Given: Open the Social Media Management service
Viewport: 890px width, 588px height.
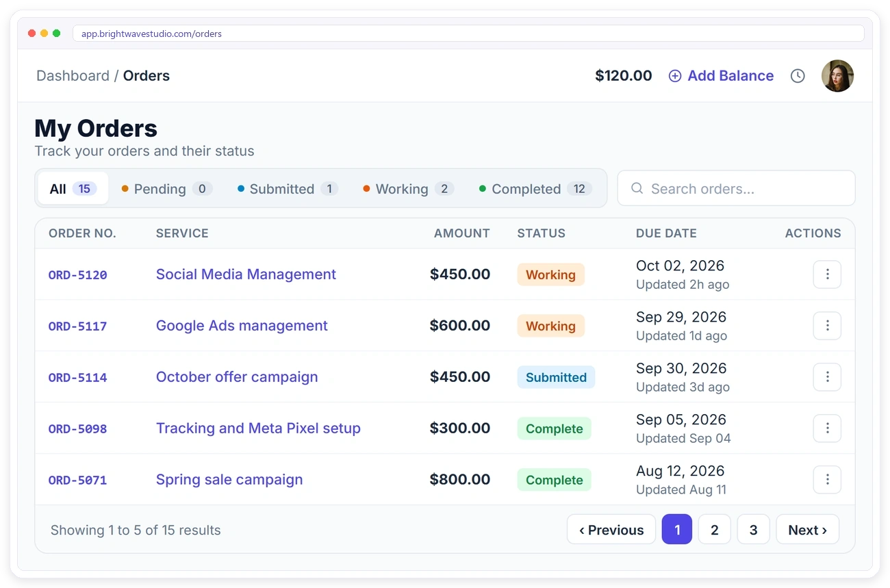Looking at the screenshot, I should pos(246,274).
